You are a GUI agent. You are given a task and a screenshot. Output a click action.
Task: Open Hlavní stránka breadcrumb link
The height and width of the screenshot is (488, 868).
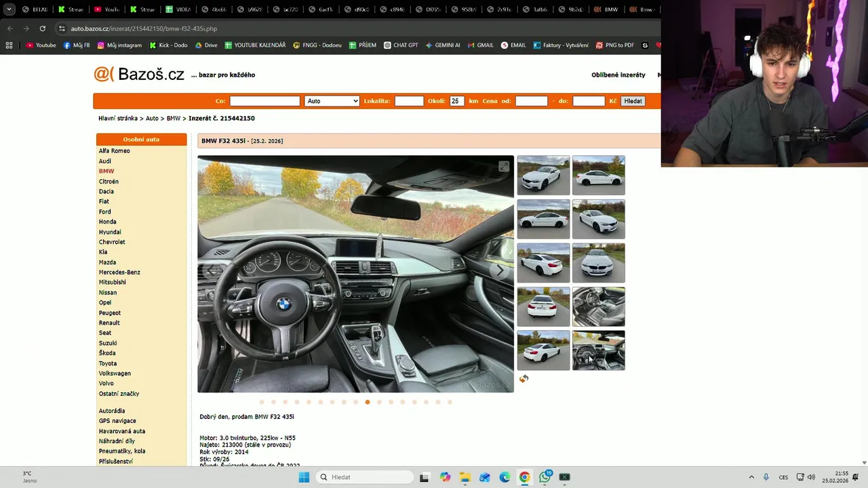tap(118, 119)
